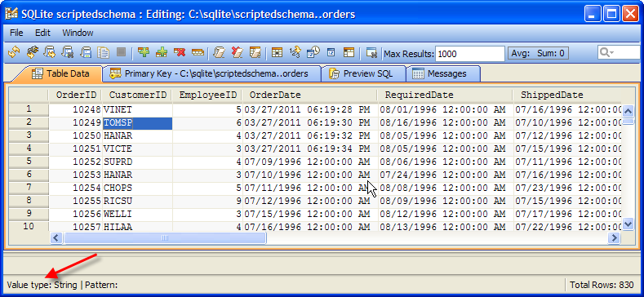Select OrderDate 03/27/2011 06:19:34 PM cell
The height and width of the screenshot is (297, 644).
310,149
